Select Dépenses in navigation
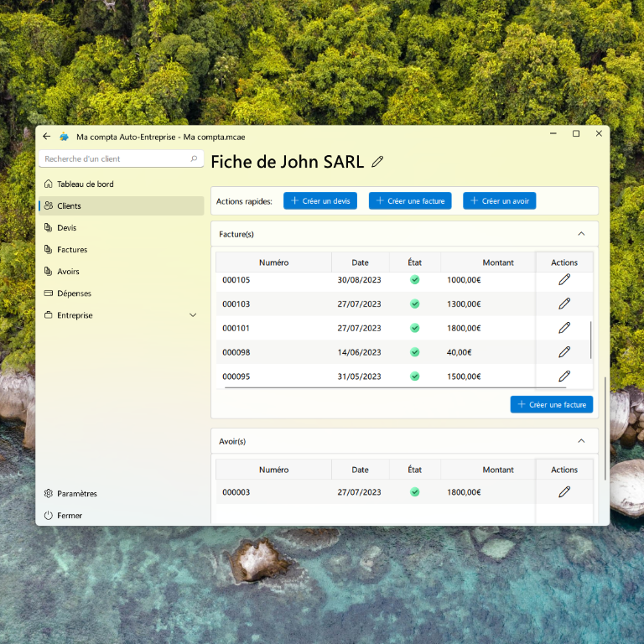644x644 pixels. click(74, 293)
